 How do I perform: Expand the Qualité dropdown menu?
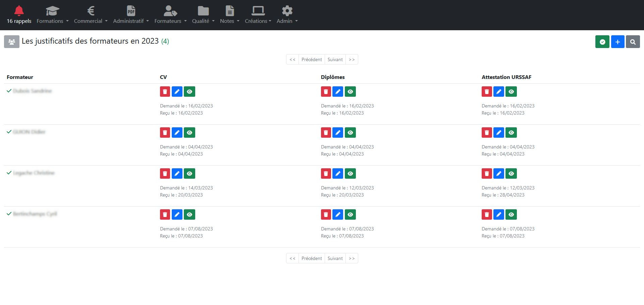pyautogui.click(x=203, y=15)
